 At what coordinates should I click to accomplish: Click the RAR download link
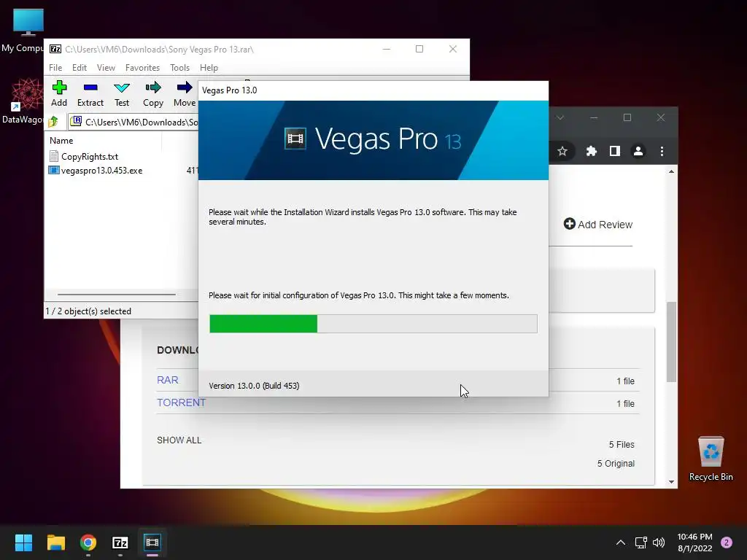(x=168, y=380)
